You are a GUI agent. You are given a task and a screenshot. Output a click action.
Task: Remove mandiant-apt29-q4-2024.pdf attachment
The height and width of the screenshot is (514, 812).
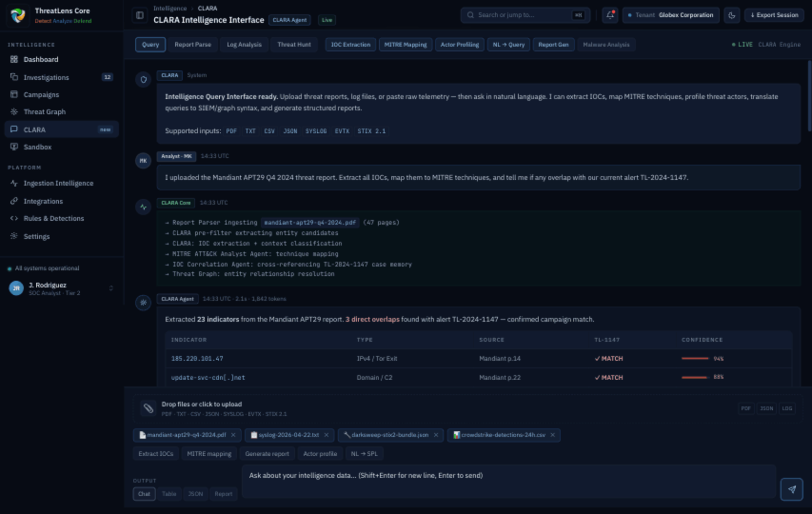tap(233, 435)
